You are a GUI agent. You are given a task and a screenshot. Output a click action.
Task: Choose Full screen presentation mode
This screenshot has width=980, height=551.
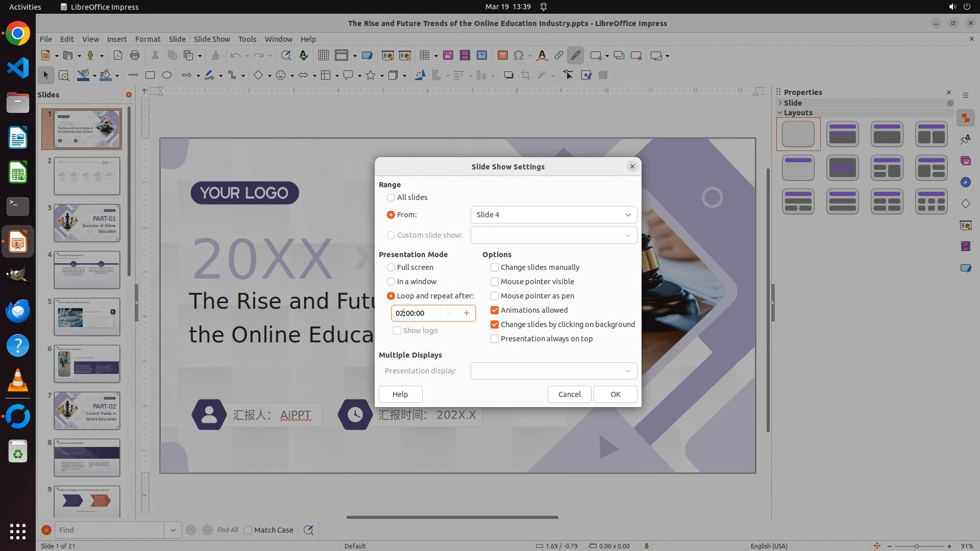[x=391, y=267]
